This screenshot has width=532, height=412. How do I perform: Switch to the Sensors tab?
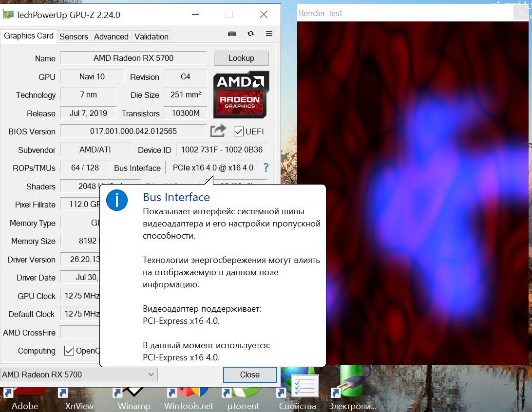74,37
